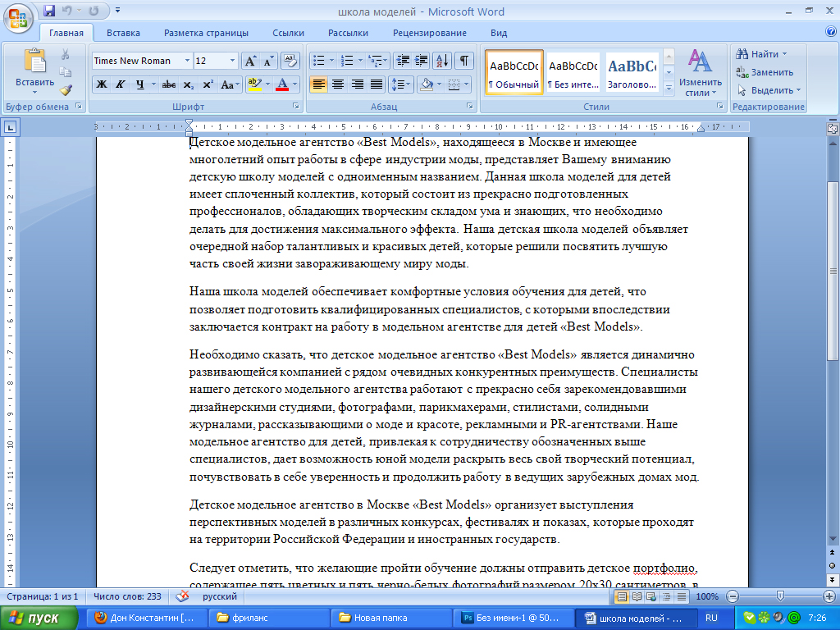This screenshot has width=840, height=630.
Task: Apply subscript formatting
Action: (x=188, y=84)
